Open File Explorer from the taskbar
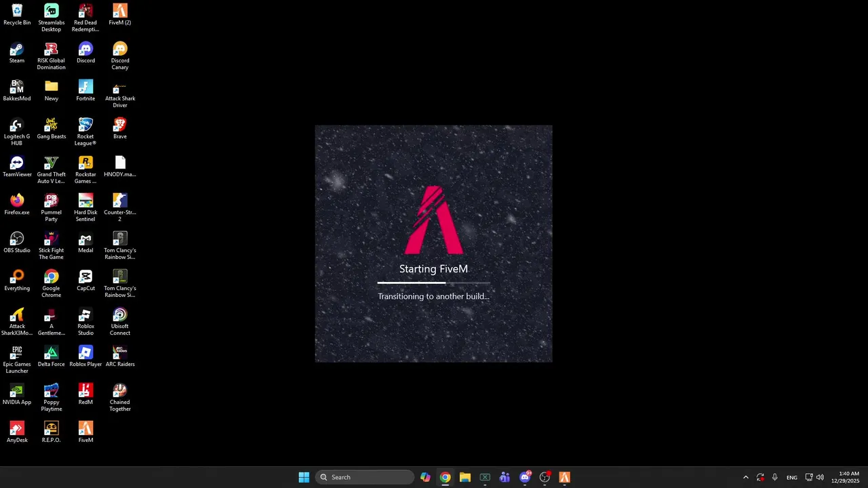This screenshot has width=868, height=488. (465, 477)
